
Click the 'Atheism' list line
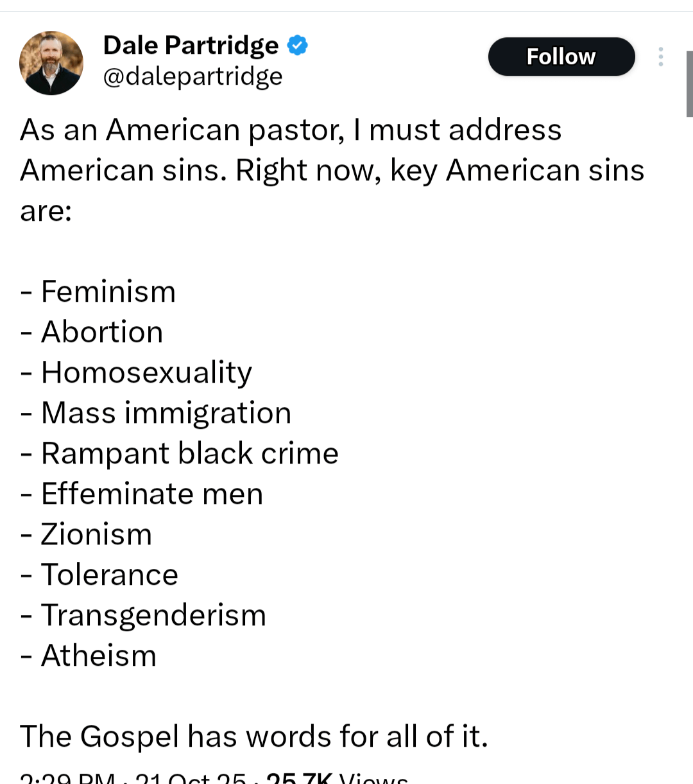point(98,656)
